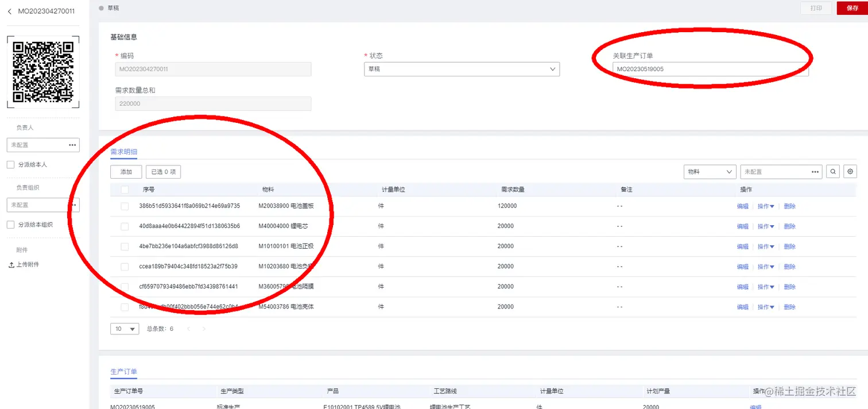Go to next page arrow in pagination
The width and height of the screenshot is (868, 409).
click(x=204, y=329)
